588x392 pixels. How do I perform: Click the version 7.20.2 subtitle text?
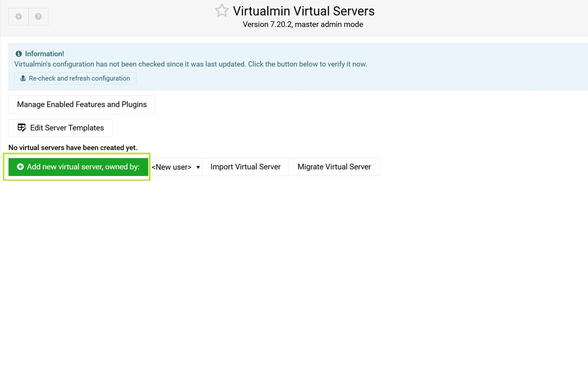tap(303, 24)
